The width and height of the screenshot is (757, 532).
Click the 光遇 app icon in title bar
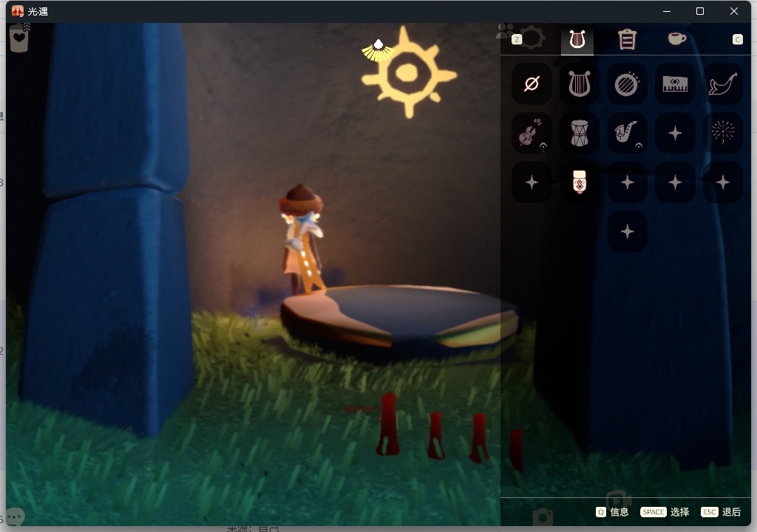(x=18, y=11)
